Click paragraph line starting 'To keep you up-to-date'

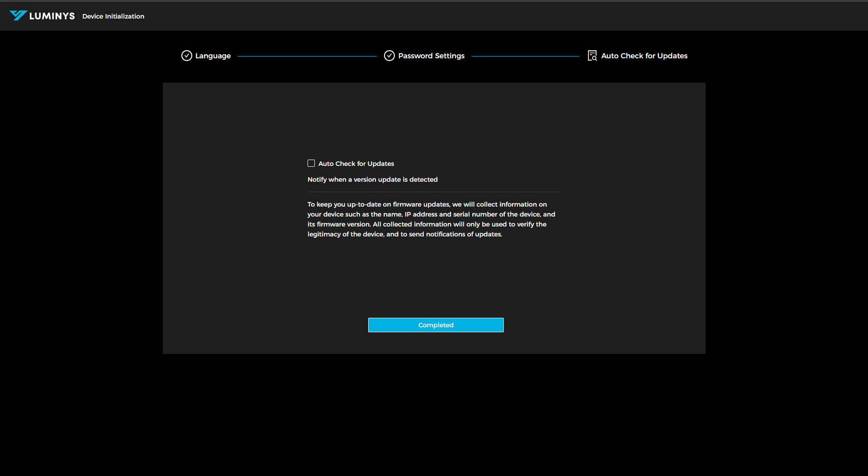coord(427,204)
